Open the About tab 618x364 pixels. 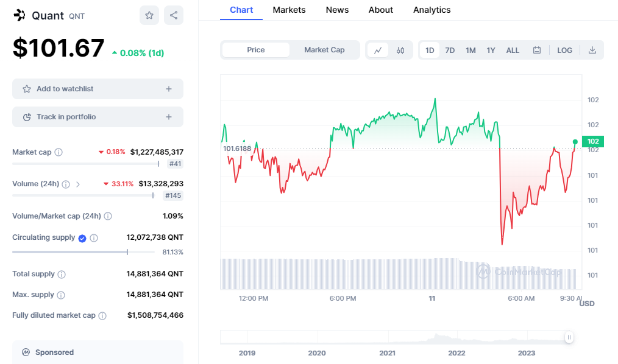click(x=381, y=10)
